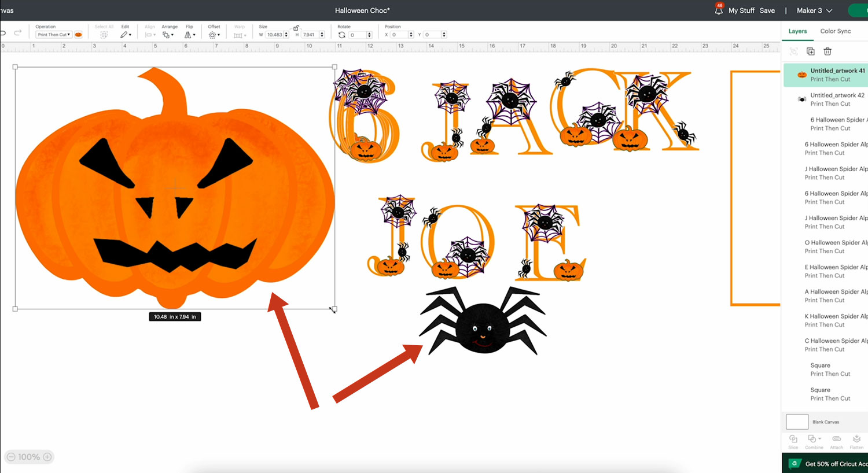The height and width of the screenshot is (473, 868).
Task: Click the Save button
Action: tap(767, 10)
